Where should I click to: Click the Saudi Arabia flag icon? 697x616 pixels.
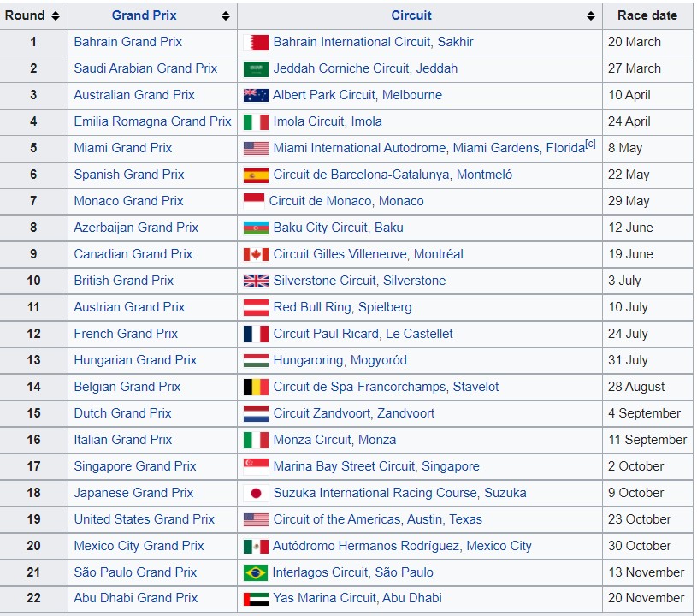pos(256,69)
